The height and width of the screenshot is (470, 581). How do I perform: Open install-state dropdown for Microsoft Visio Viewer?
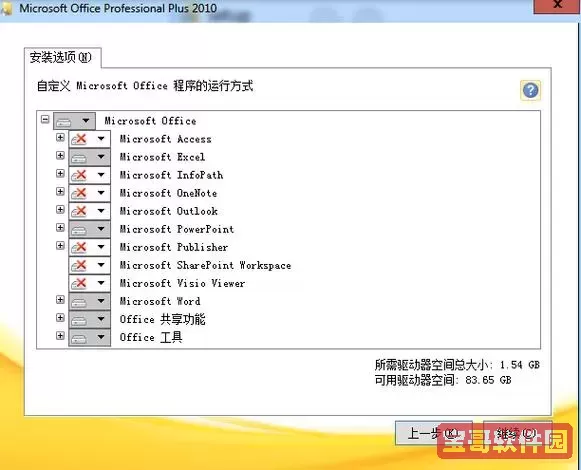[89, 283]
